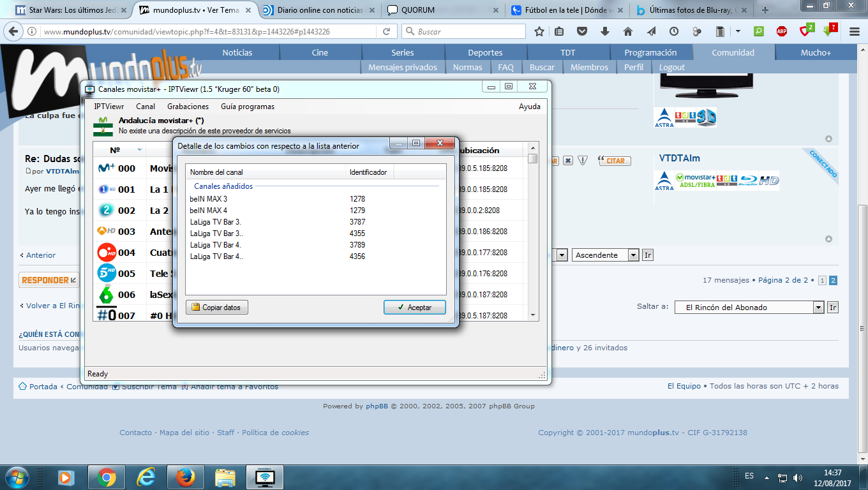Click the Buscar search field in Firefox
Screen dimensions: 868x490
[464, 31]
